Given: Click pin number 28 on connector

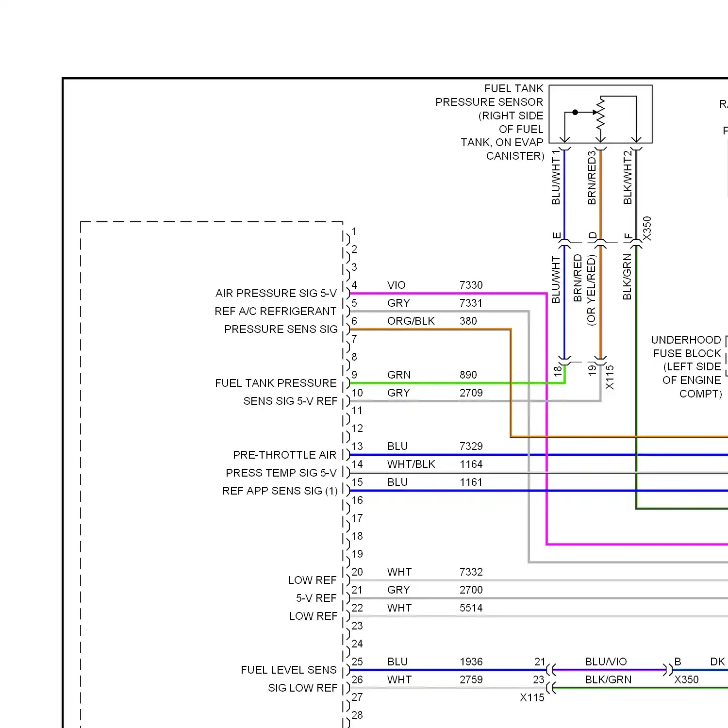Looking at the screenshot, I should pyautogui.click(x=357, y=715).
